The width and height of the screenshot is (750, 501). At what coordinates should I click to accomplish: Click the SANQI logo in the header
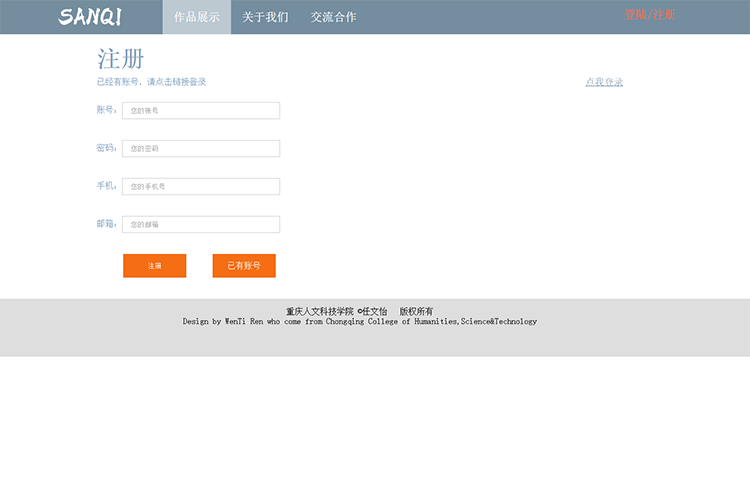[90, 17]
